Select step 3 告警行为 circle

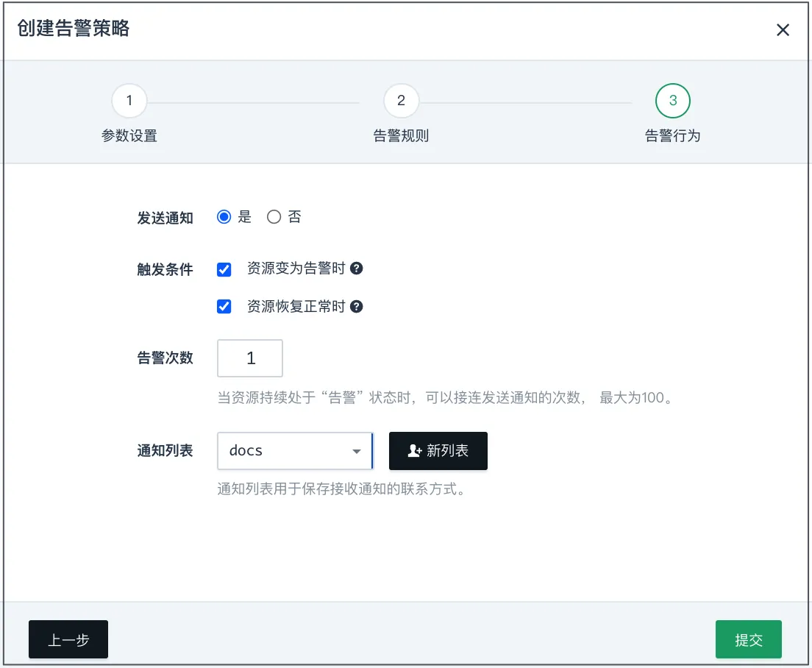pyautogui.click(x=673, y=101)
